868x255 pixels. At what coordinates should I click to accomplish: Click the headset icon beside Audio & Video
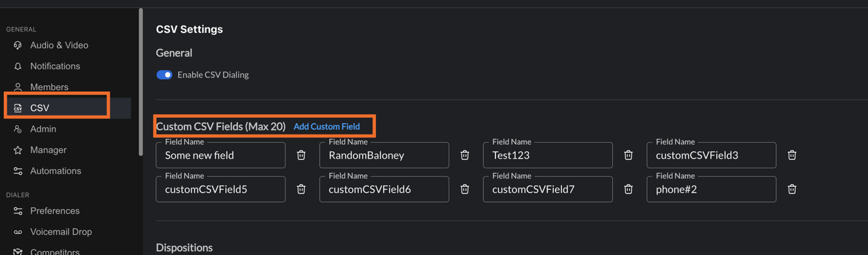[x=18, y=45]
